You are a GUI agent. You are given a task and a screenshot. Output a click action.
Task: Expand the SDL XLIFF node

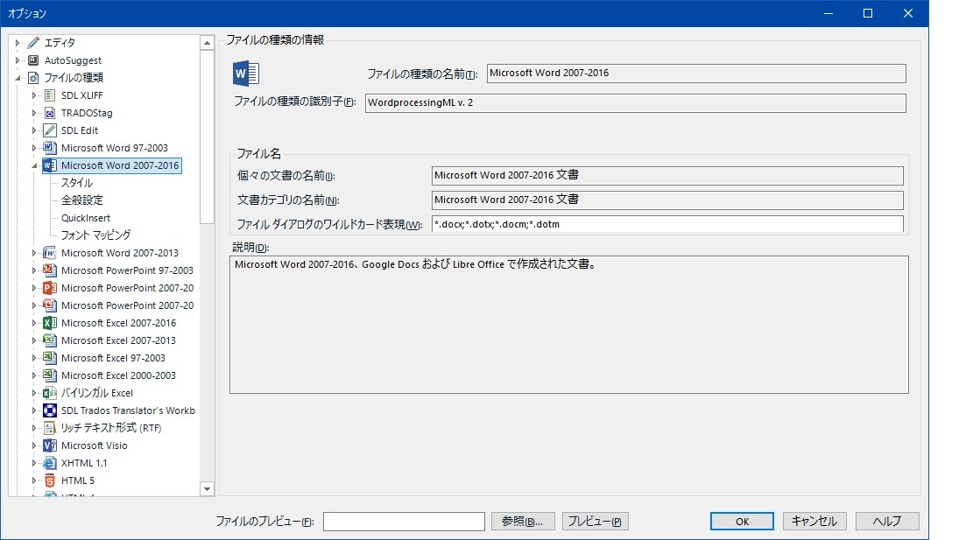(x=34, y=95)
